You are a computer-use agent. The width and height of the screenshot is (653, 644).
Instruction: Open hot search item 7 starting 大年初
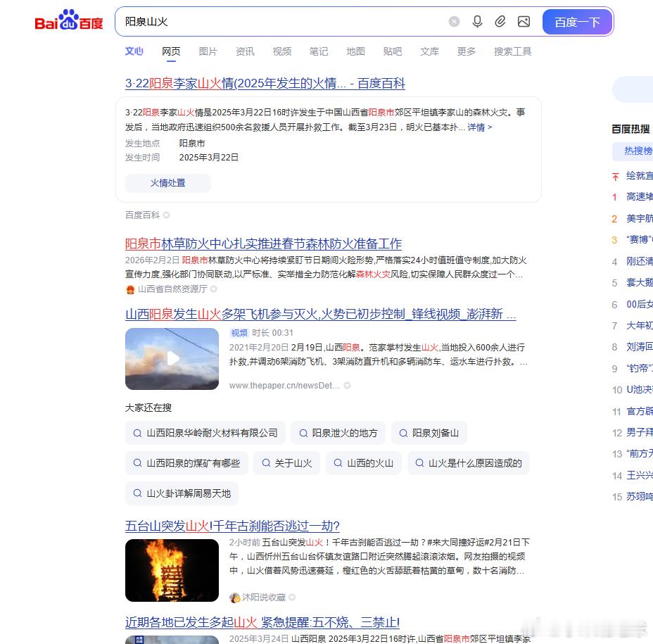633,326
